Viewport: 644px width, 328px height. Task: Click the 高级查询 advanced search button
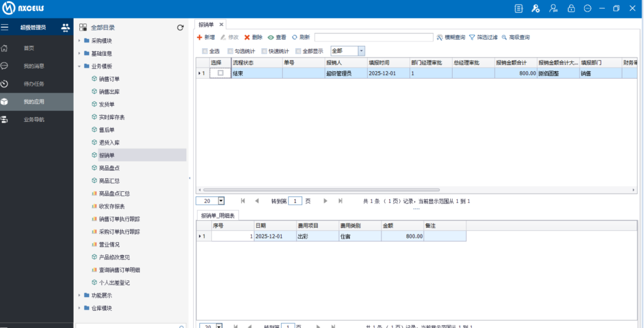516,37
